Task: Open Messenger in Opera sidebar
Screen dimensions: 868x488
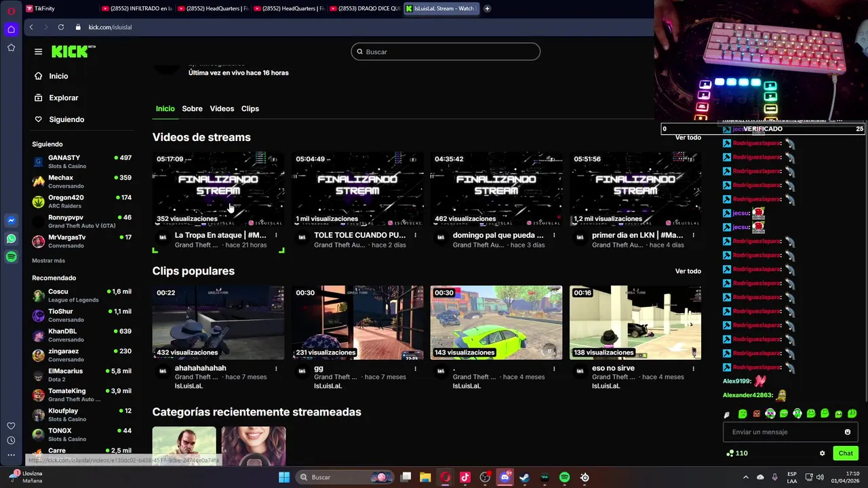Action: (x=11, y=220)
